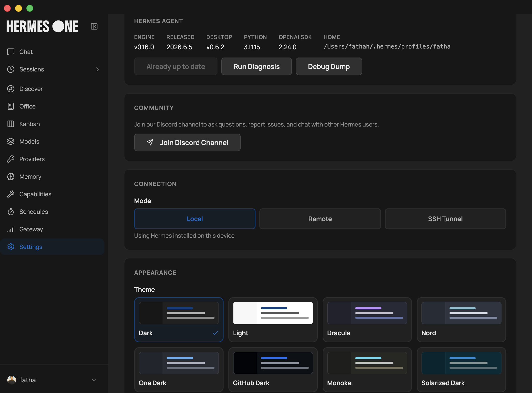Image resolution: width=532 pixels, height=393 pixels.
Task: Click the Memory brain icon
Action: point(11,177)
